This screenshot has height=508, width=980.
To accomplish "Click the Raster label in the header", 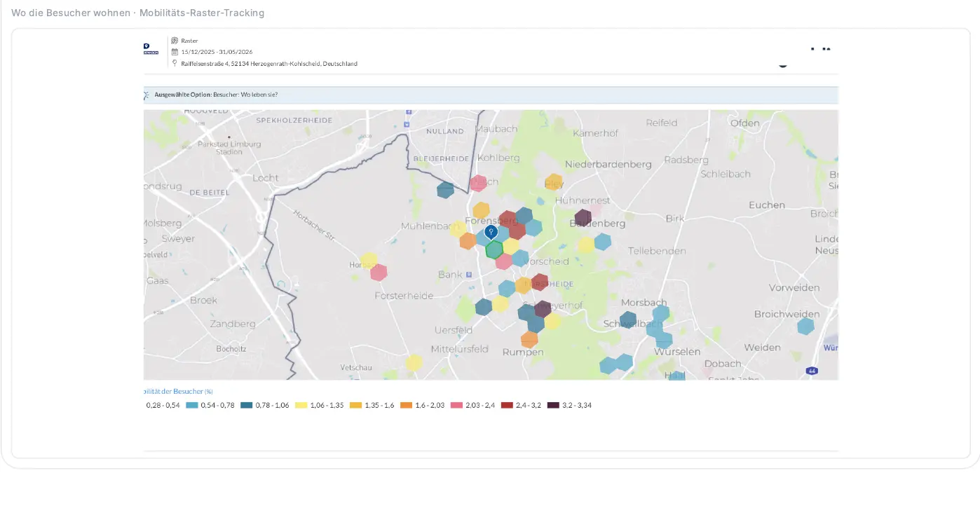I will [189, 41].
